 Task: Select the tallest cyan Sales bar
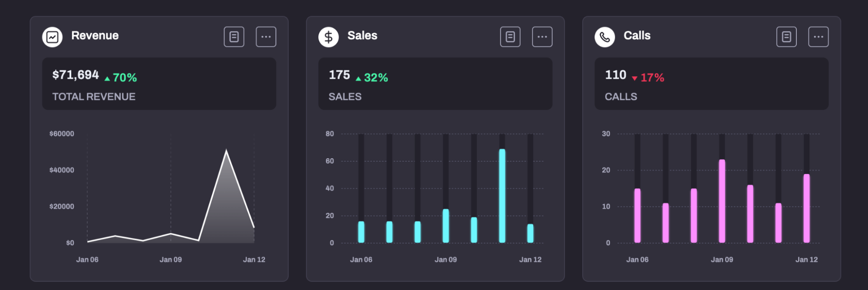(x=502, y=196)
